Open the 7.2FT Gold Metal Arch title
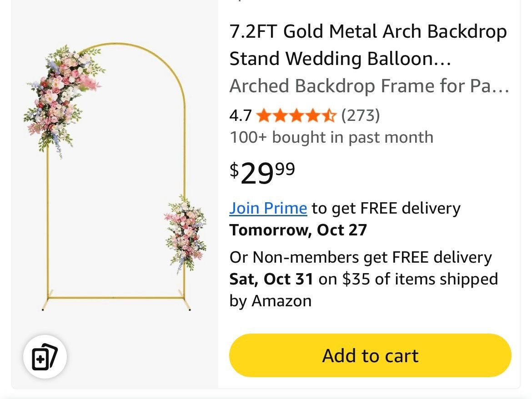This screenshot has height=399, width=532. pos(368,31)
